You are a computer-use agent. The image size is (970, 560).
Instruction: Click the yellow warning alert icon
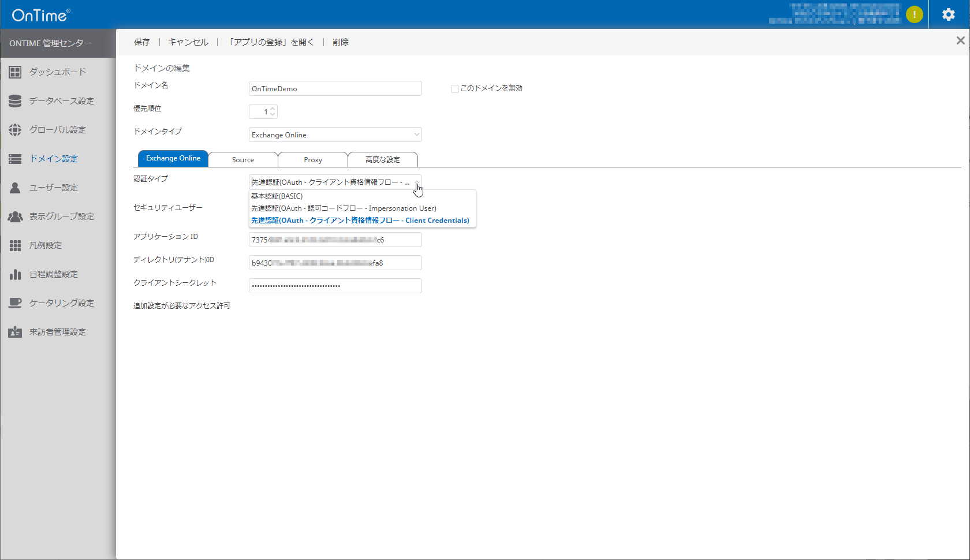click(914, 14)
